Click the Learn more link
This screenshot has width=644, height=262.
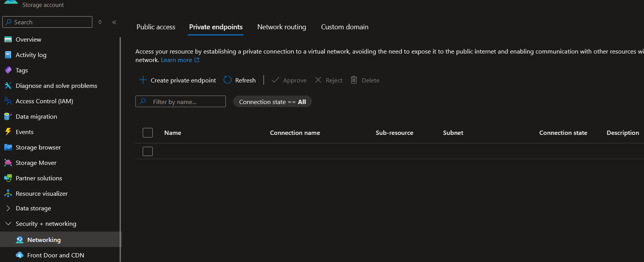(176, 60)
